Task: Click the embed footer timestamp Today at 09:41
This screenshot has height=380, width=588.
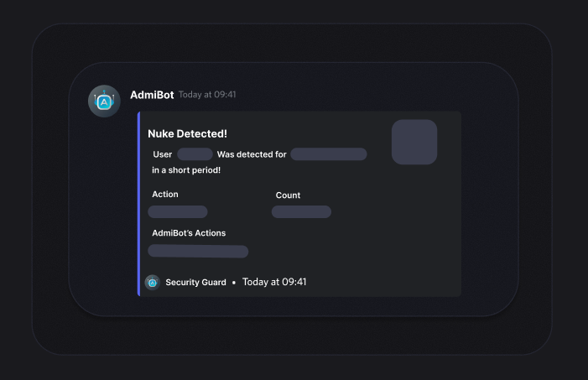Action: click(x=274, y=282)
